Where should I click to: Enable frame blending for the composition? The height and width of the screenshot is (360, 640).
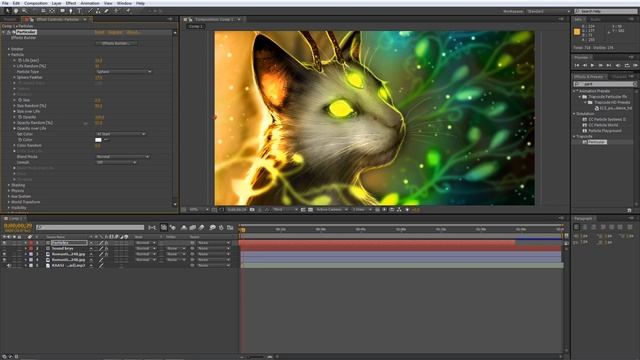pos(193,227)
